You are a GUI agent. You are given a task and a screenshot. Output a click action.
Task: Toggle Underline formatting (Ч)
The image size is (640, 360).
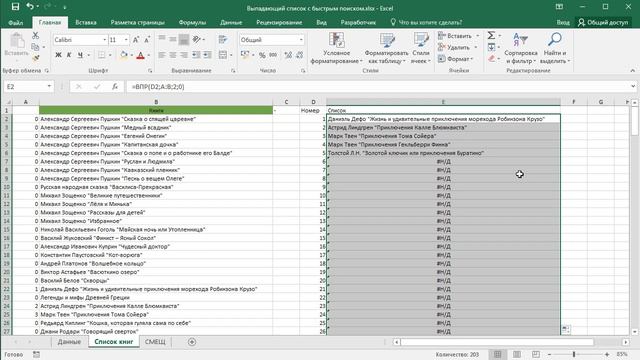tap(80, 55)
